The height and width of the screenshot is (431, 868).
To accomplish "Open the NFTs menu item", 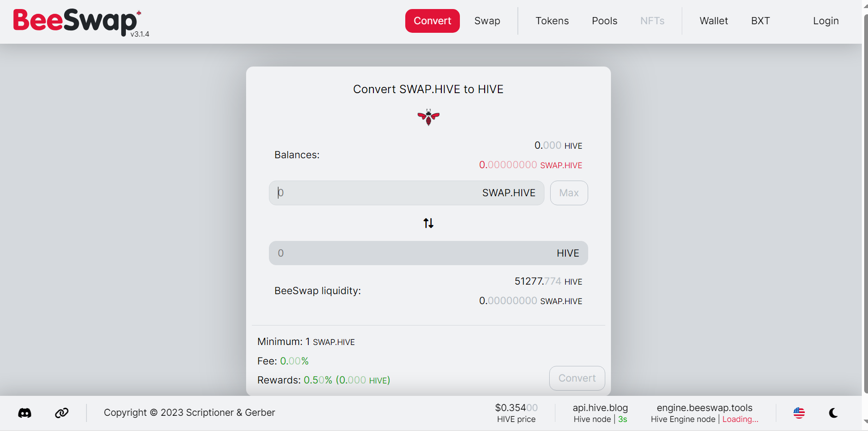I will [652, 21].
